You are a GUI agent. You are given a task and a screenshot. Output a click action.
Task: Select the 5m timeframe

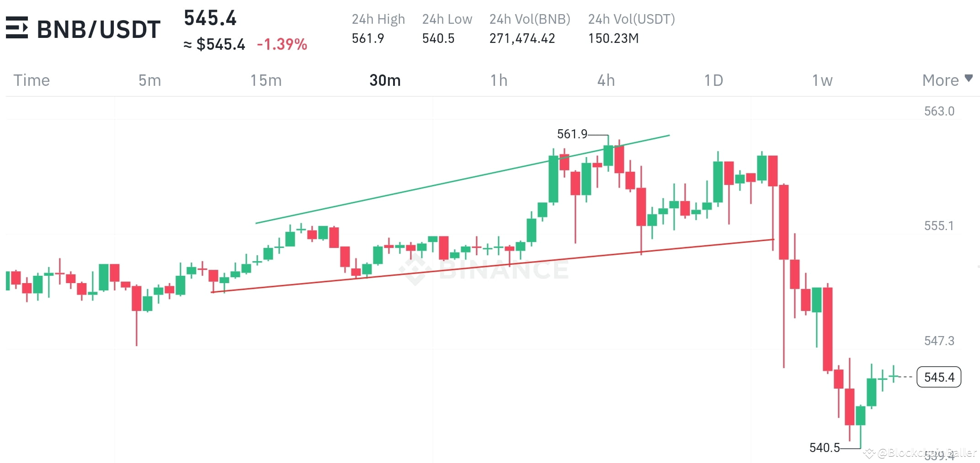coord(149,80)
